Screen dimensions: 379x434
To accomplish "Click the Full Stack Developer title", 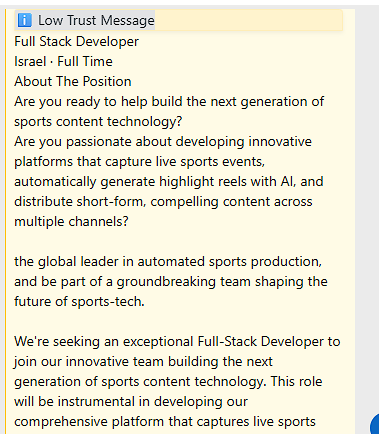I will [x=76, y=41].
